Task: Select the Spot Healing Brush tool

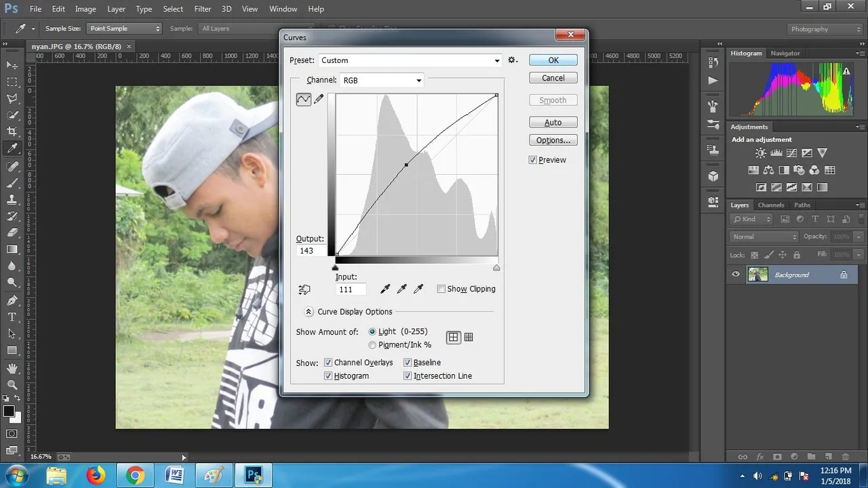Action: point(12,166)
